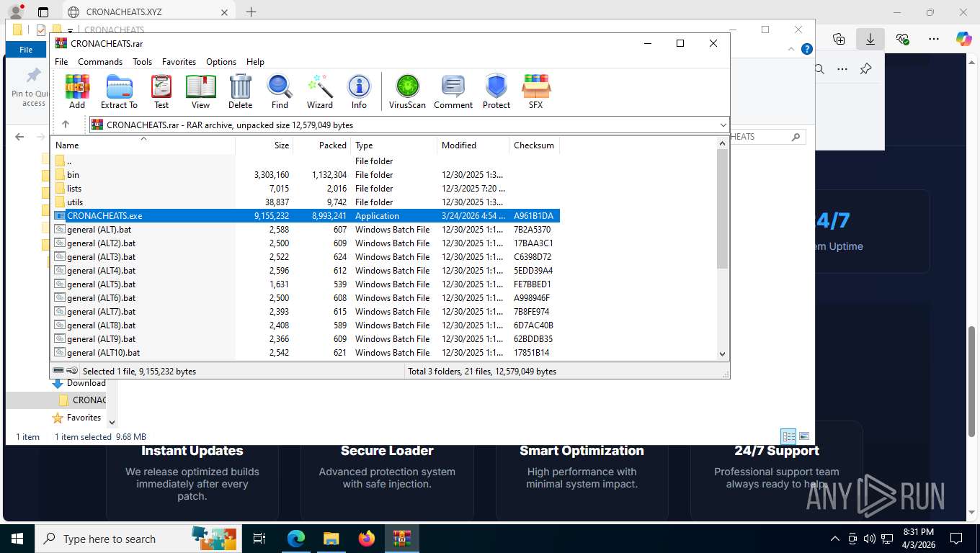Convert archive with SFX icon
The height and width of the screenshot is (553, 980).
pyautogui.click(x=535, y=91)
